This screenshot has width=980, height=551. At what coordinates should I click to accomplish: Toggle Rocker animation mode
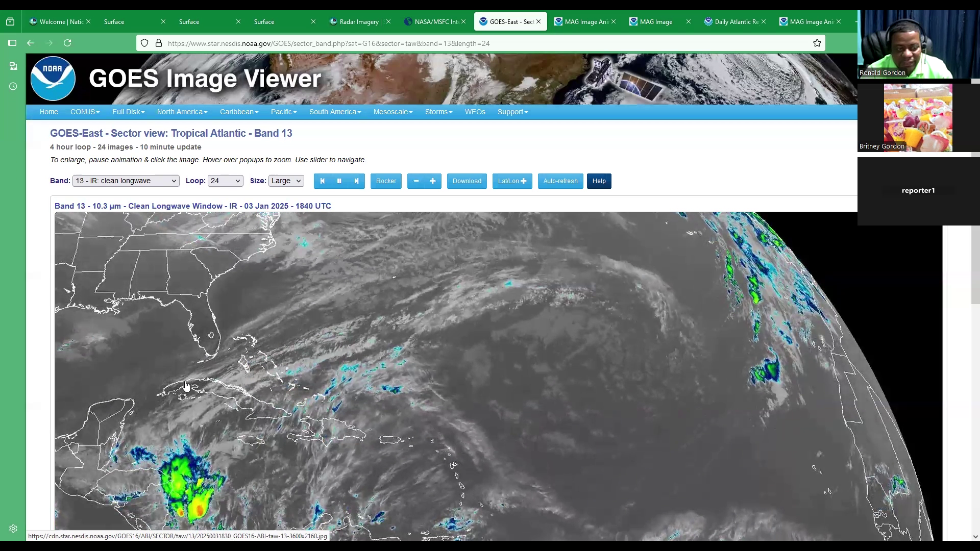[x=386, y=181]
